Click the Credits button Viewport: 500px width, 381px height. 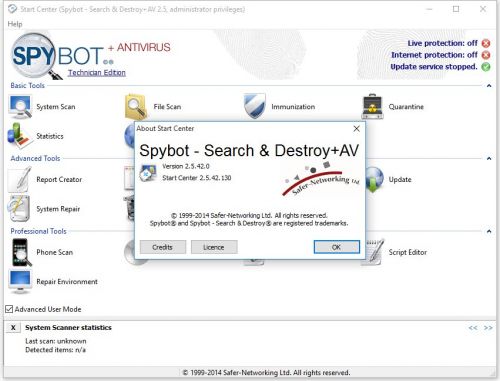[163, 247]
